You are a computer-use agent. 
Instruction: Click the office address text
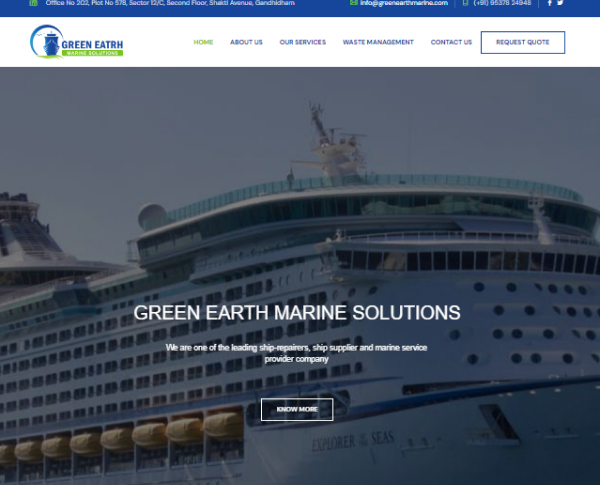pyautogui.click(x=170, y=3)
